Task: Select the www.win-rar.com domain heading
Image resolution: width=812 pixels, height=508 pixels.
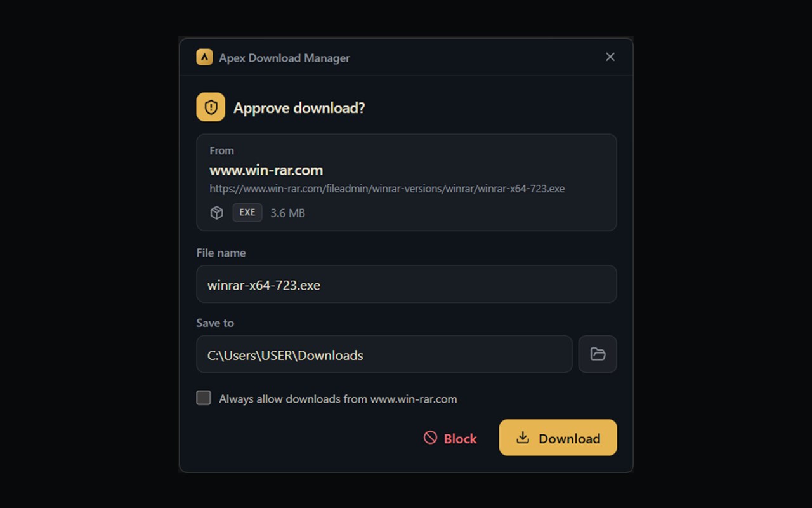Action: [x=266, y=170]
